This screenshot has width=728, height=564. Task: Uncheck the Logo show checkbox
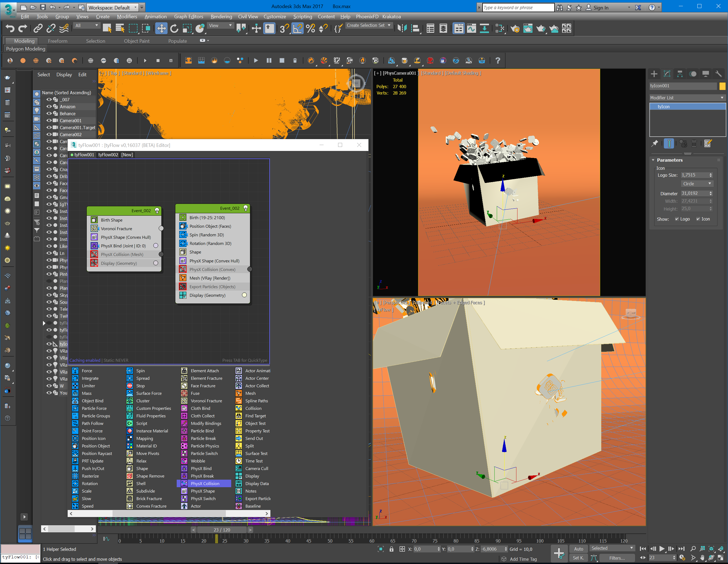[x=677, y=219]
